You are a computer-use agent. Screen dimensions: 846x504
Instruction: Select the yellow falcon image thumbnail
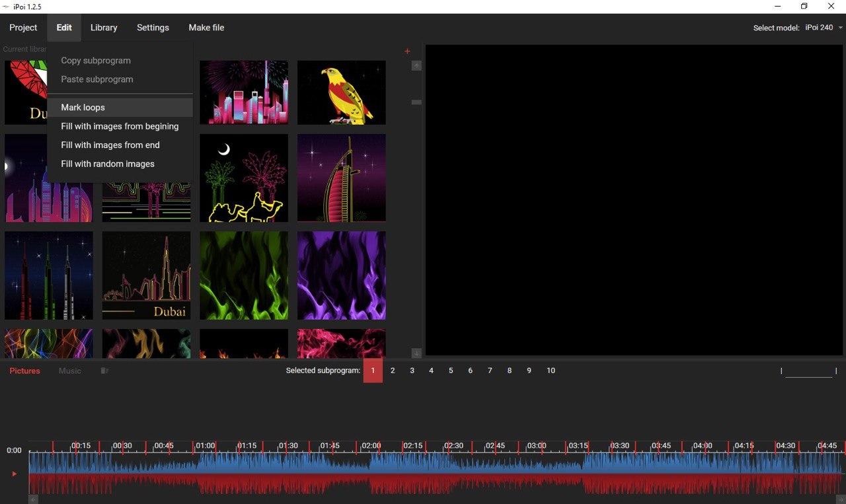[x=342, y=92]
